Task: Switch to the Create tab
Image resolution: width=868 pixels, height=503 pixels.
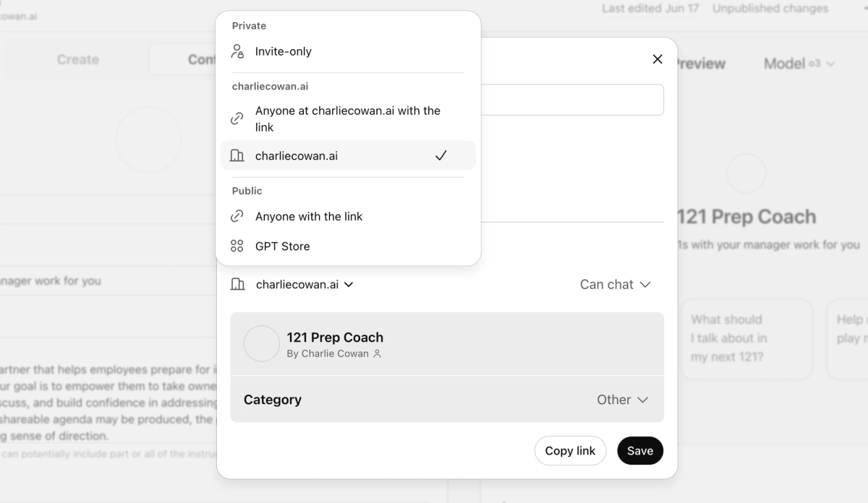Action: [x=78, y=59]
